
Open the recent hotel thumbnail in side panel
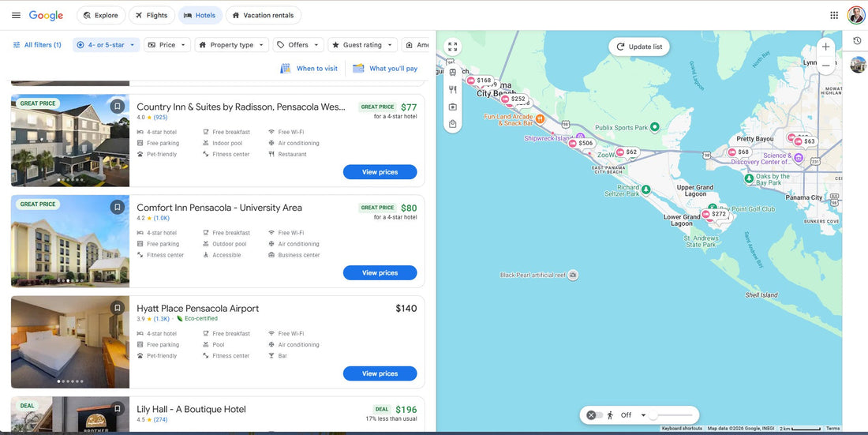(x=858, y=65)
